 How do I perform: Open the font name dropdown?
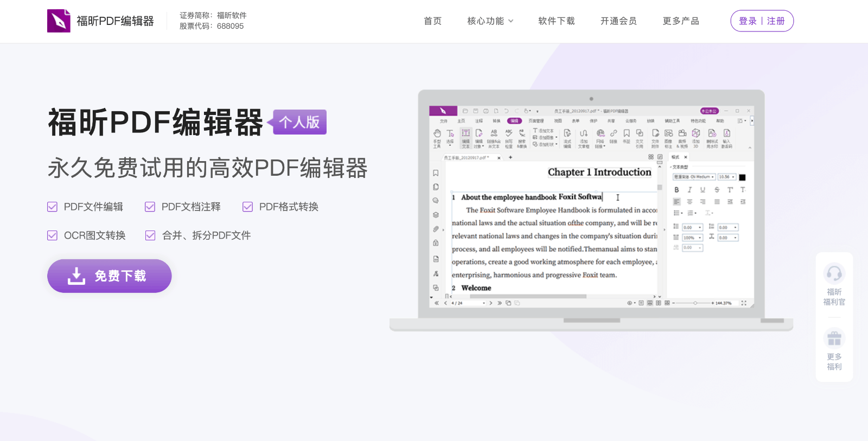(x=694, y=177)
